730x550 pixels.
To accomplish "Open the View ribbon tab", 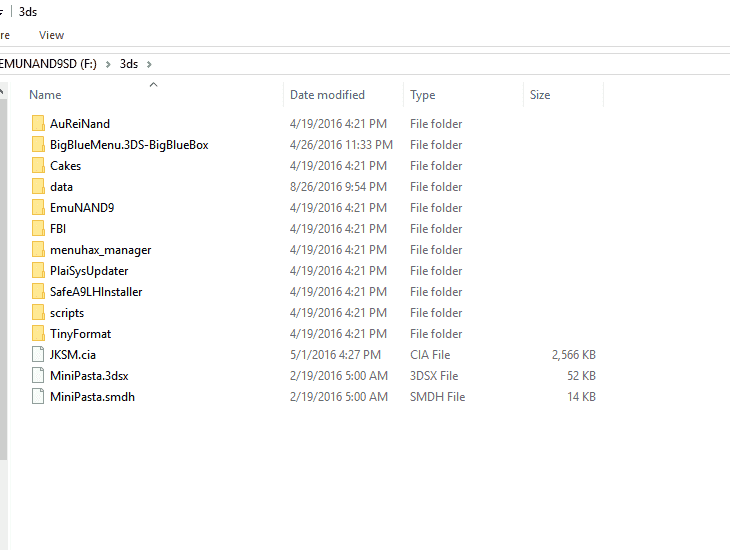I will point(51,35).
